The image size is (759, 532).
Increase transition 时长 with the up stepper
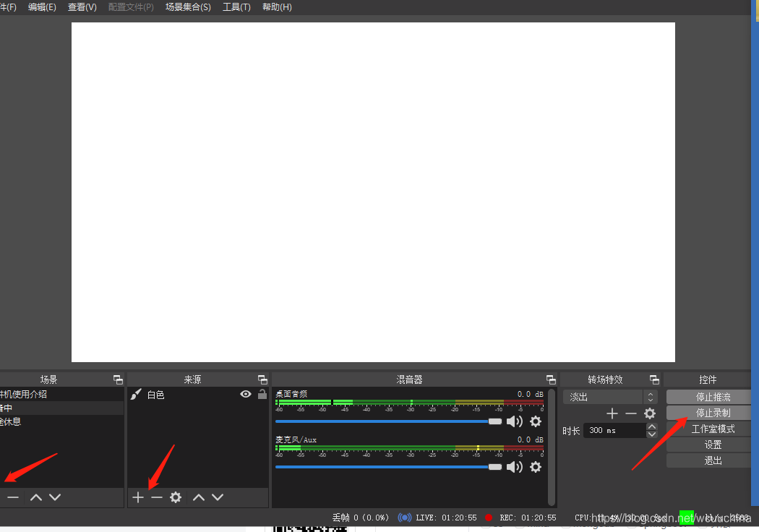[x=652, y=426]
